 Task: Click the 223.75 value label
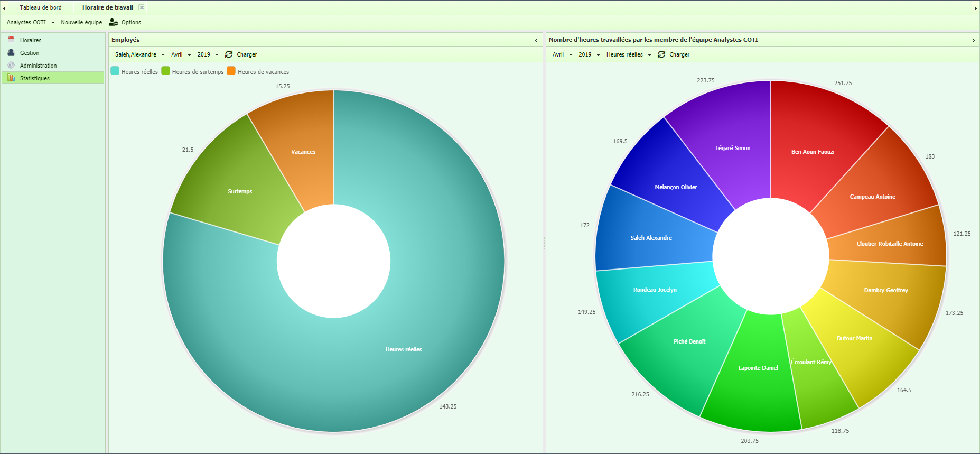706,80
